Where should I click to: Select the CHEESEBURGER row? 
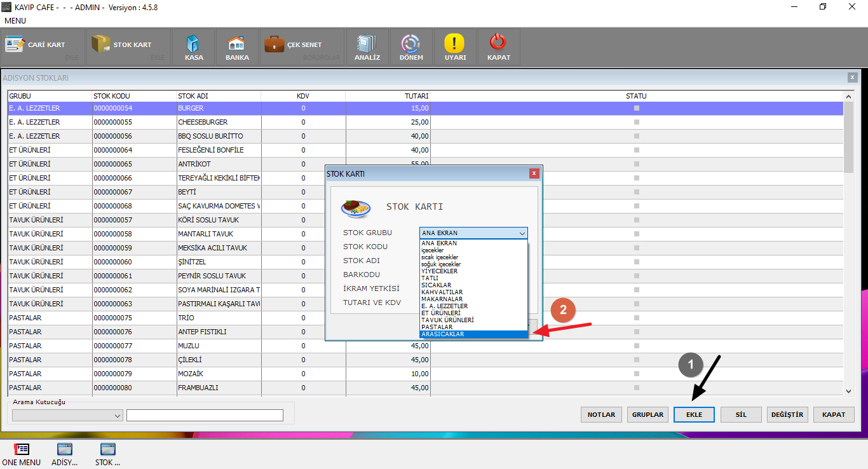click(426, 122)
